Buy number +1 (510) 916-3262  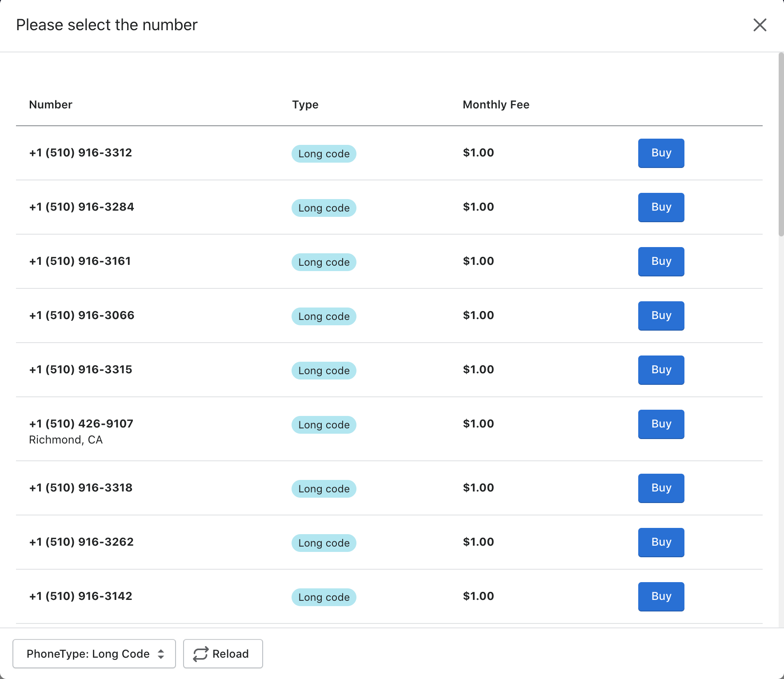(661, 543)
